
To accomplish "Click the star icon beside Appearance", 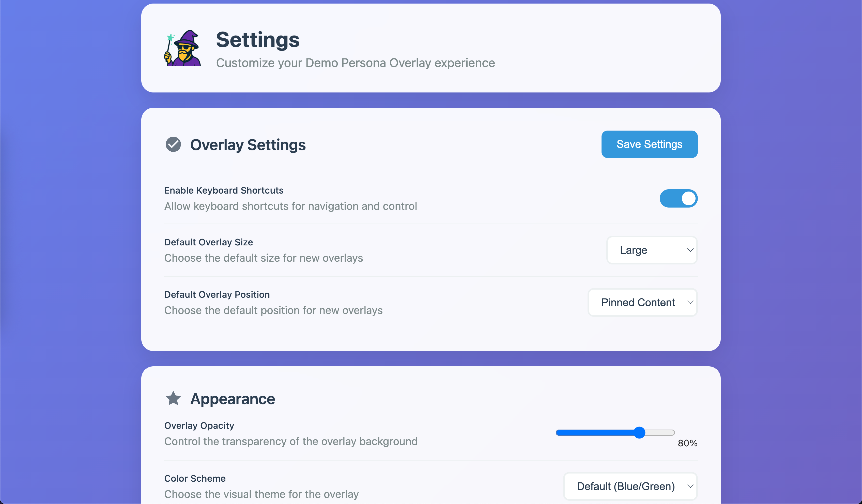I will pyautogui.click(x=173, y=398).
